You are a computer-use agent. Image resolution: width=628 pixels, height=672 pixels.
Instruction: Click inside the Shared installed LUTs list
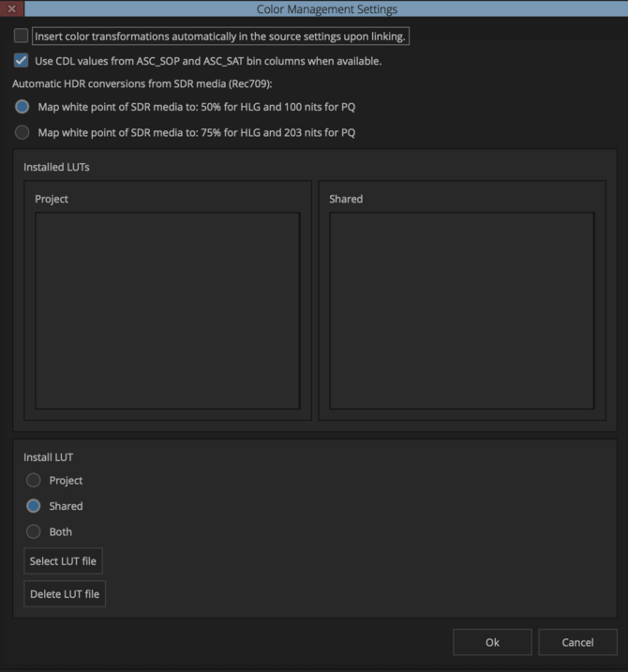(462, 311)
